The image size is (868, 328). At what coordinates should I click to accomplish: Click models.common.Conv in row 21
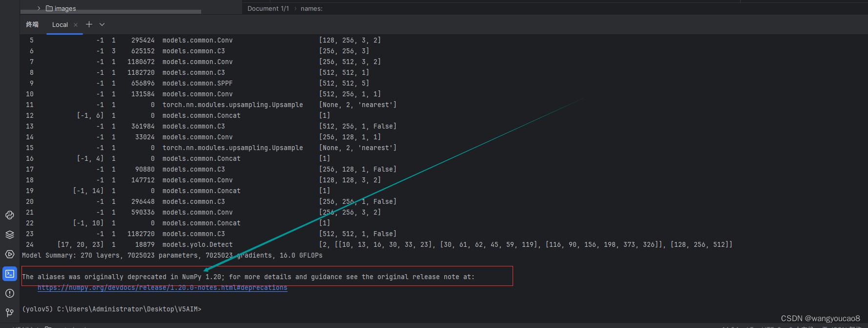coord(198,212)
